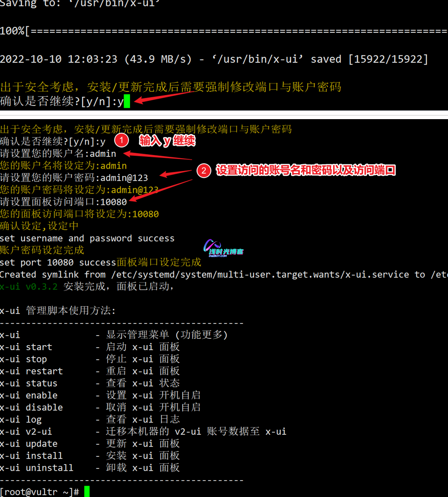Click the green cursor after the y/n prompt
The width and height of the screenshot is (448, 497).
point(127,101)
